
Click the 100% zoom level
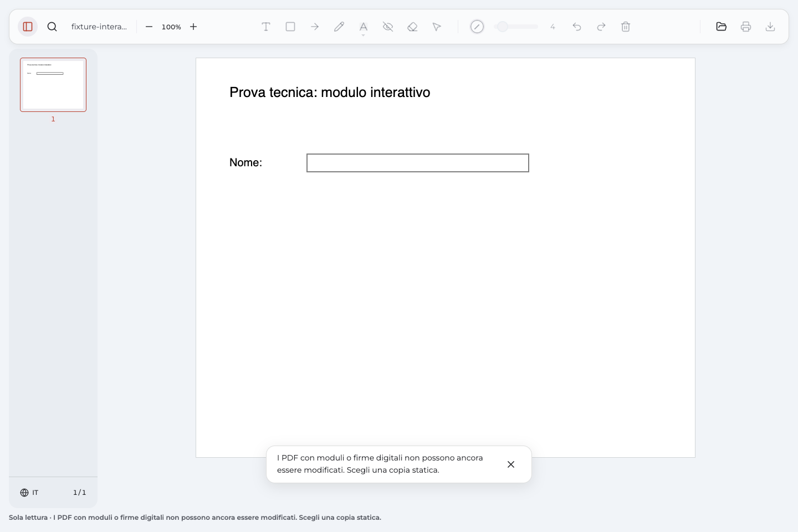click(171, 27)
